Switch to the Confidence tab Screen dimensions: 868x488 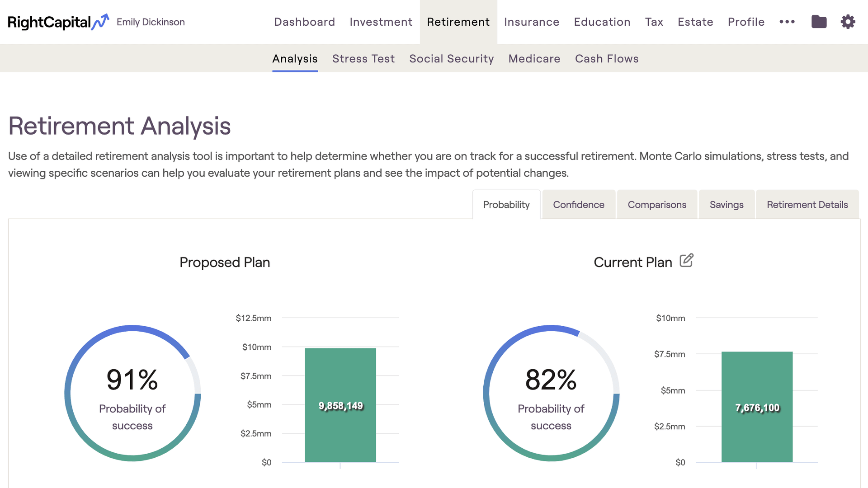tap(579, 205)
